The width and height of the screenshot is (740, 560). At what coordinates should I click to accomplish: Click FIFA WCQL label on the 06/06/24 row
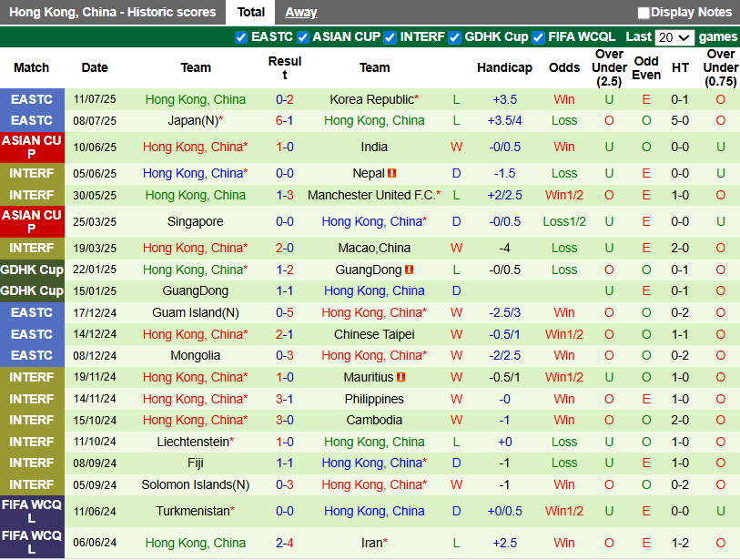(x=32, y=543)
